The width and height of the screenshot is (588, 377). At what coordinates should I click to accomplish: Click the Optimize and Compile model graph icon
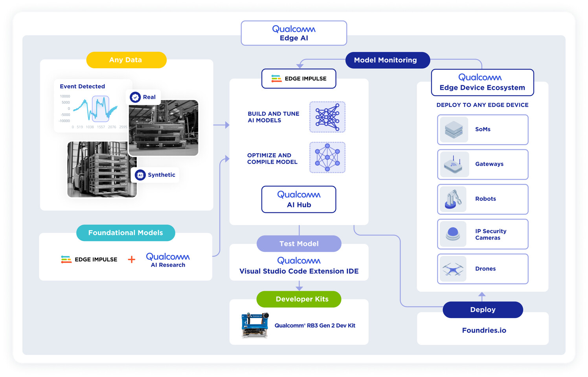(327, 157)
